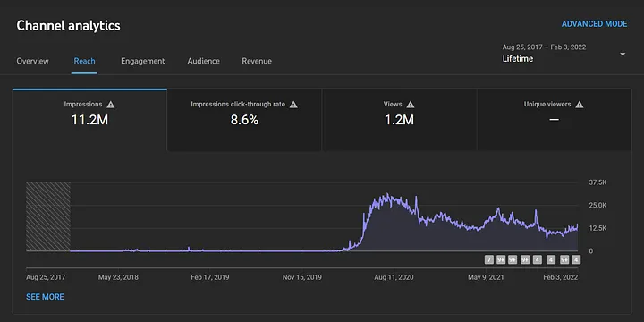The width and height of the screenshot is (644, 322).
Task: Click the warning icon beside Impressions
Action: (x=111, y=105)
